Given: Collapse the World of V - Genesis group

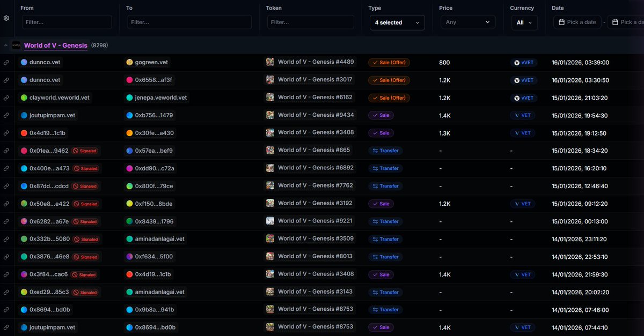Looking at the screenshot, I should tap(5, 46).
